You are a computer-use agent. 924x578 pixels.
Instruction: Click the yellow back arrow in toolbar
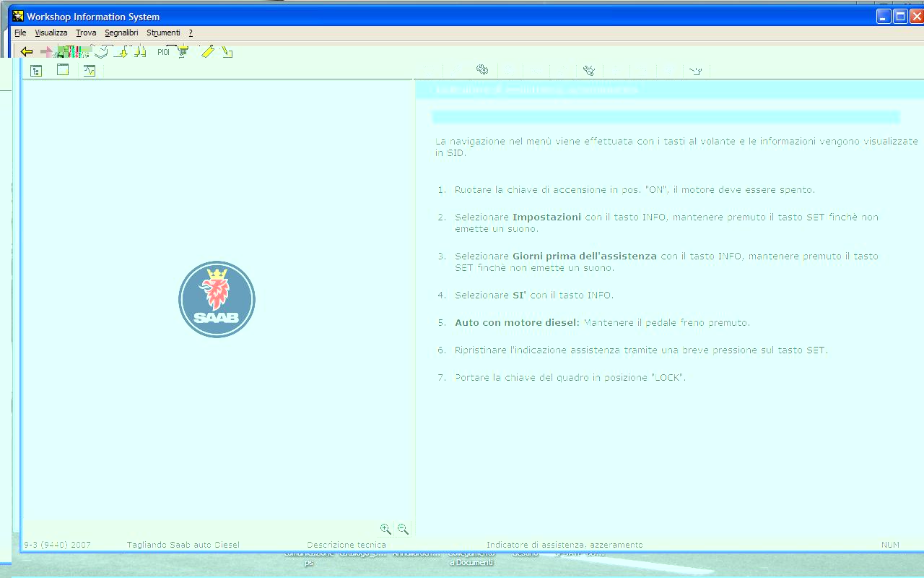pyautogui.click(x=27, y=51)
